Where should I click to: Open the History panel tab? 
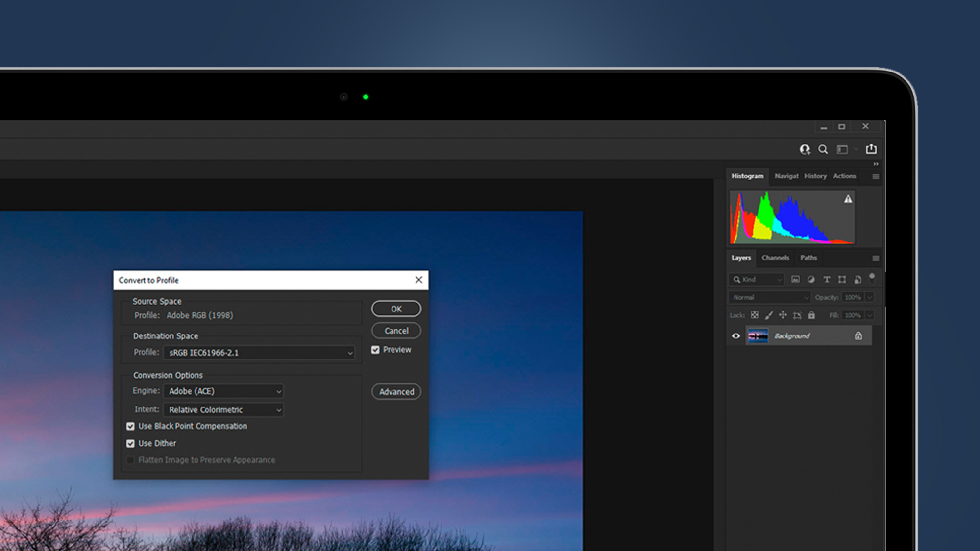pos(815,176)
